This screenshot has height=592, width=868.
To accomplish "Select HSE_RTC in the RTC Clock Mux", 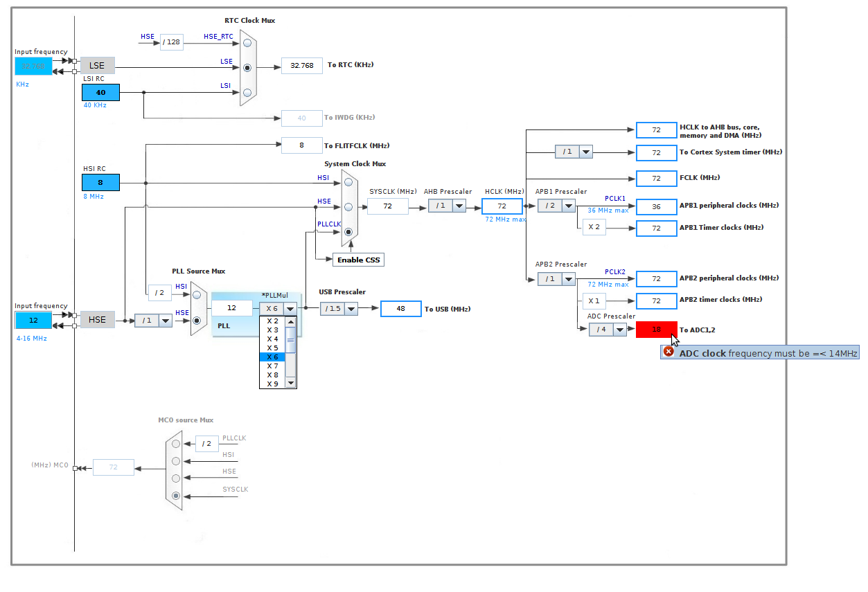I will [x=247, y=43].
